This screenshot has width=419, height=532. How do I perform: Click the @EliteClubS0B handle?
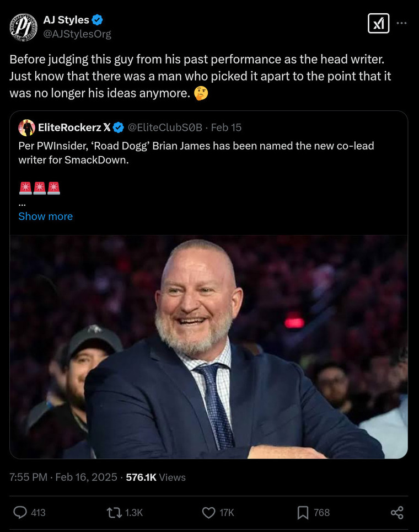(x=165, y=127)
